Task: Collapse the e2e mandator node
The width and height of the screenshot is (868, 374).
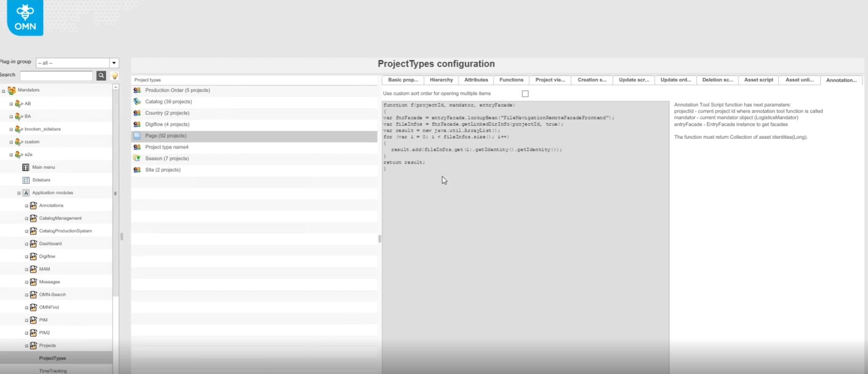Action: tap(11, 155)
